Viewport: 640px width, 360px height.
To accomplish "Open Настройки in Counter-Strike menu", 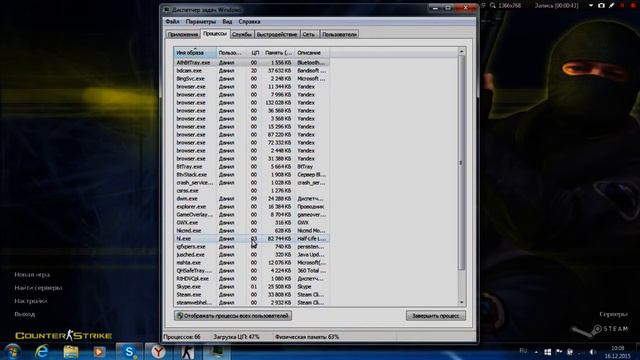I will (x=31, y=301).
